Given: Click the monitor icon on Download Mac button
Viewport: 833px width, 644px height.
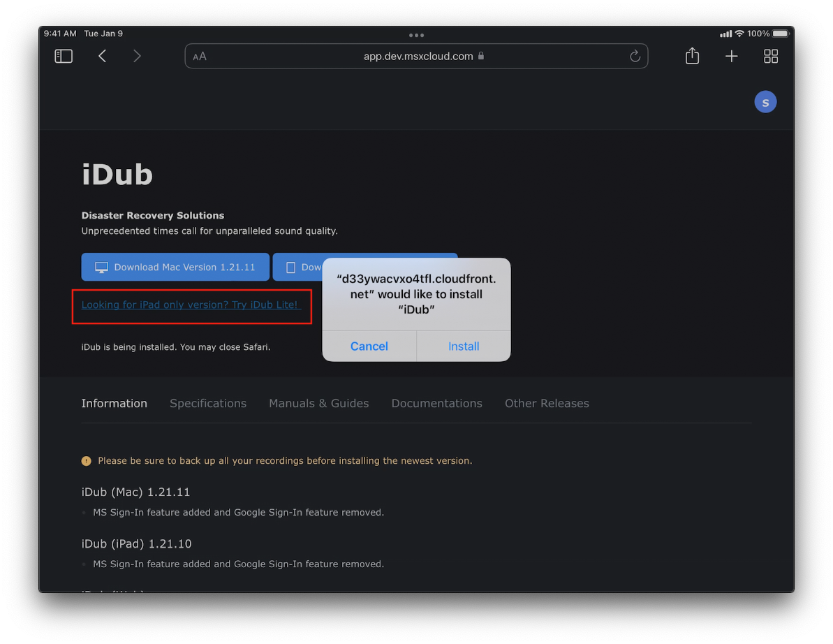Looking at the screenshot, I should 101,268.
